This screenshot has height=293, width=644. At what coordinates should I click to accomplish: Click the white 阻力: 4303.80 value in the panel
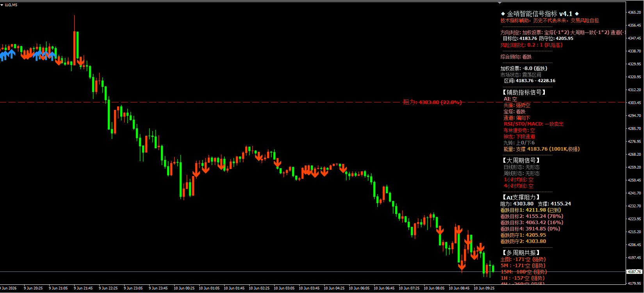coord(517,204)
